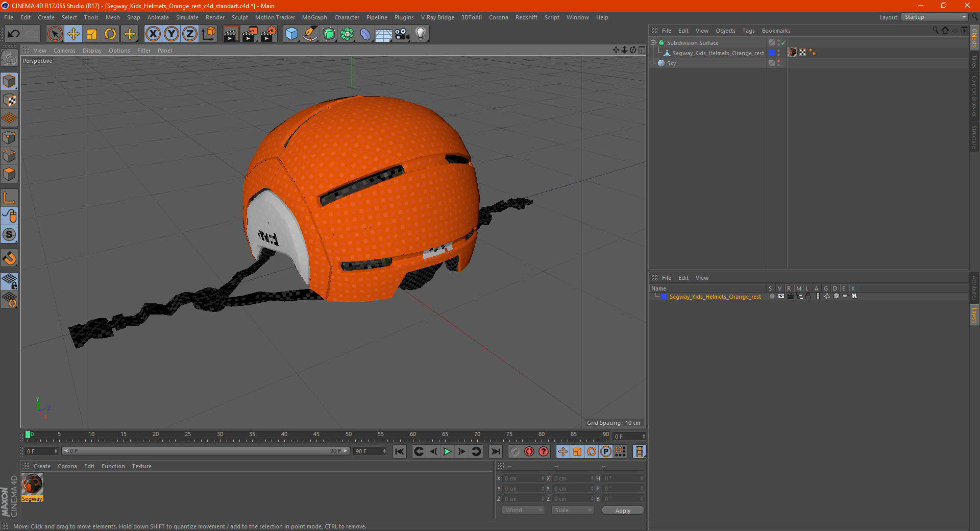The height and width of the screenshot is (531, 980).
Task: Open the viewport Cameras menu
Action: [x=64, y=51]
